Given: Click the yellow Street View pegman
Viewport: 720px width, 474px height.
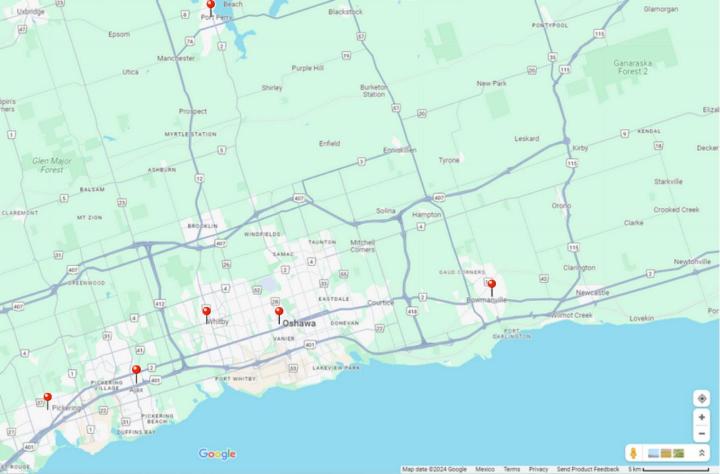Looking at the screenshot, I should (x=633, y=453).
